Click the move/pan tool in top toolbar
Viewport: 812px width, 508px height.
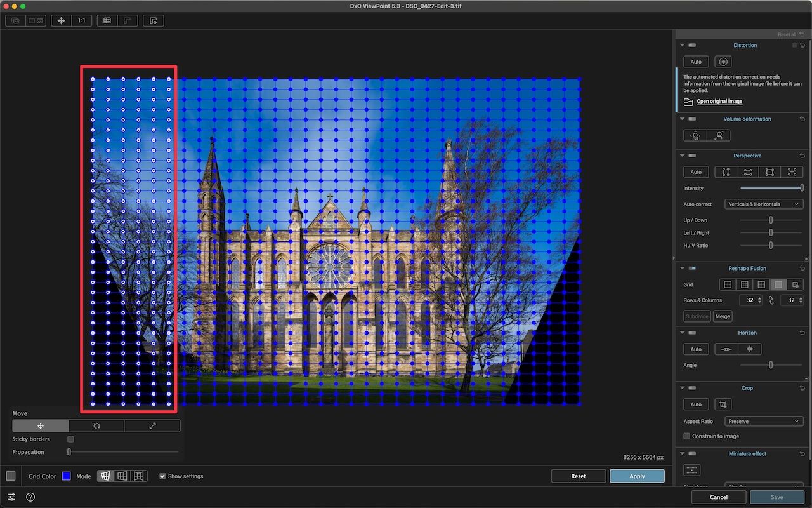point(61,21)
